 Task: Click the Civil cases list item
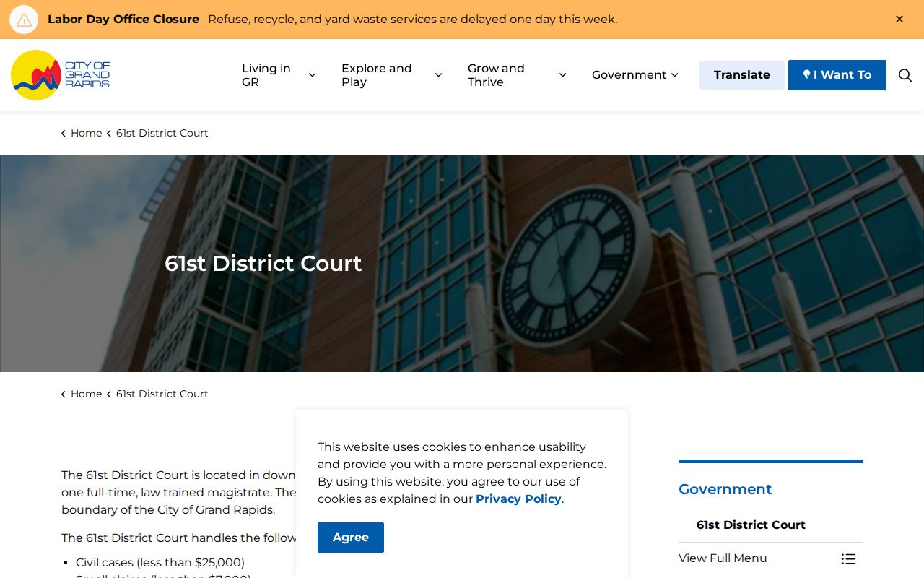(160, 562)
